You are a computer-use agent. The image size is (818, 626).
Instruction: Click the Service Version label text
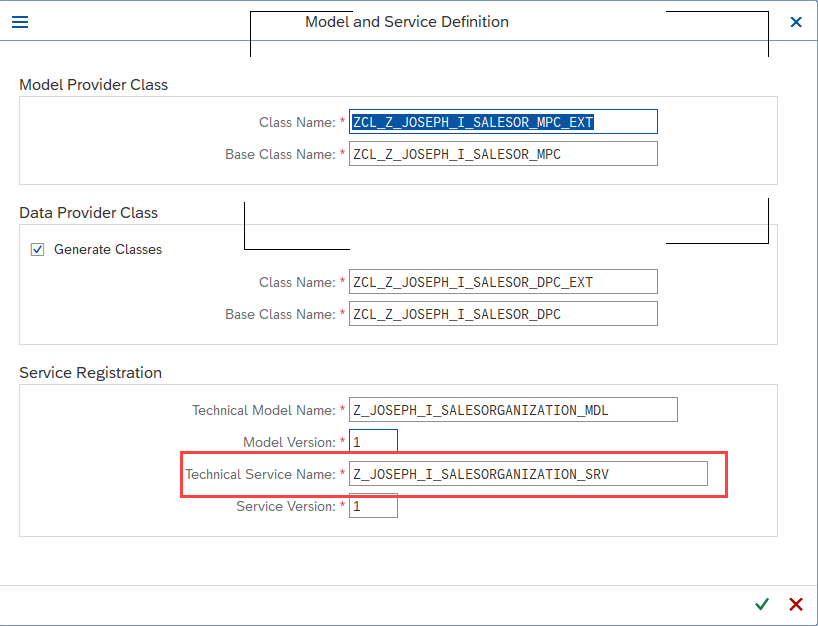(x=285, y=506)
